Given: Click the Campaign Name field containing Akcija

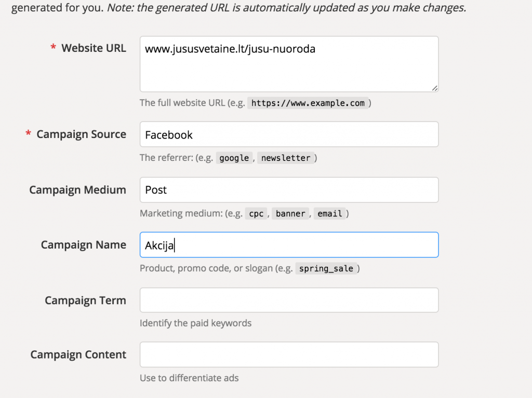Looking at the screenshot, I should 289,245.
